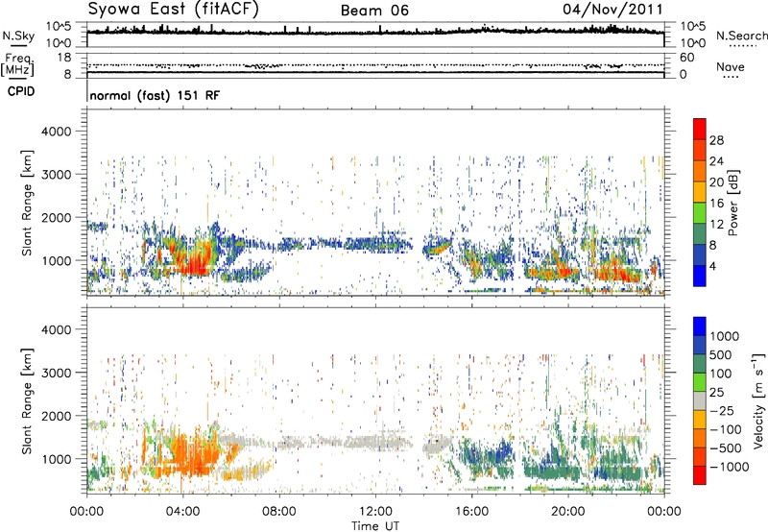Pick the orange 20–24 dB power segment

[700, 171]
